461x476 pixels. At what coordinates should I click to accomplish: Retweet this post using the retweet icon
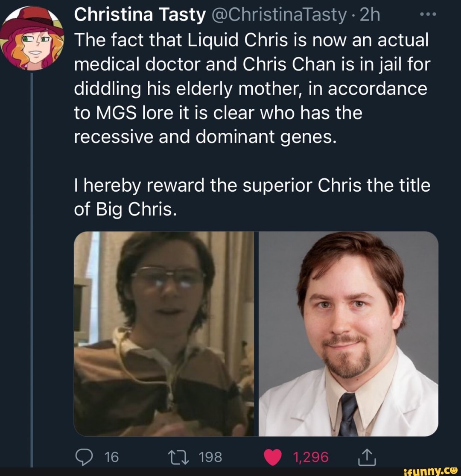[184, 457]
